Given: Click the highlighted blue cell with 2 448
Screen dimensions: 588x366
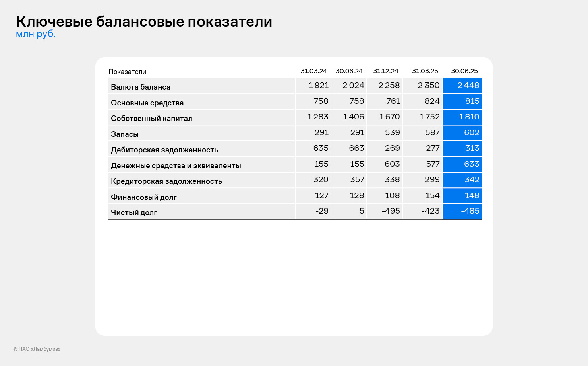Looking at the screenshot, I should [462, 86].
